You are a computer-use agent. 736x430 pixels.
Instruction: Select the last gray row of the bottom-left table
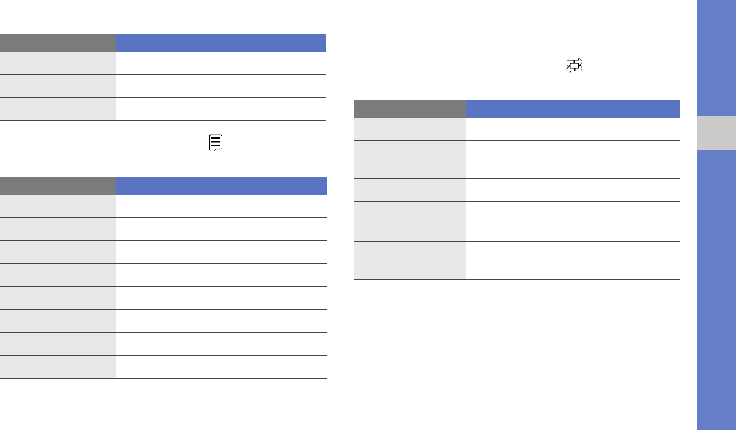pyautogui.click(x=57, y=367)
